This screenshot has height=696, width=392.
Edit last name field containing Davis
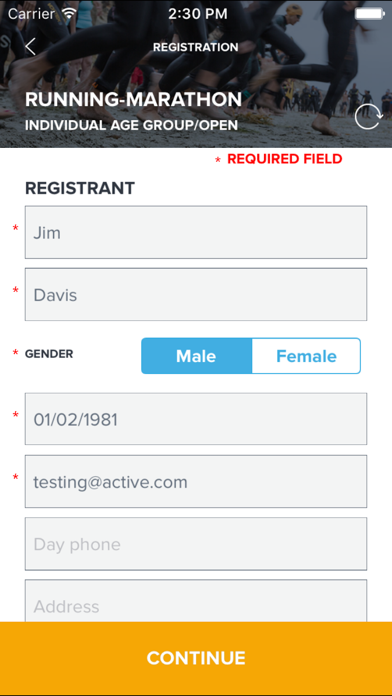click(x=196, y=294)
